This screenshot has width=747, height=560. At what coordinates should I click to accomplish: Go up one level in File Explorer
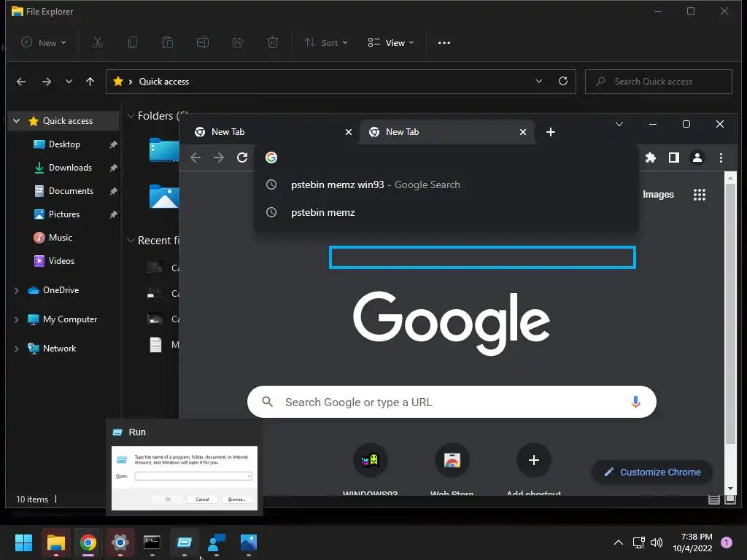coord(90,82)
